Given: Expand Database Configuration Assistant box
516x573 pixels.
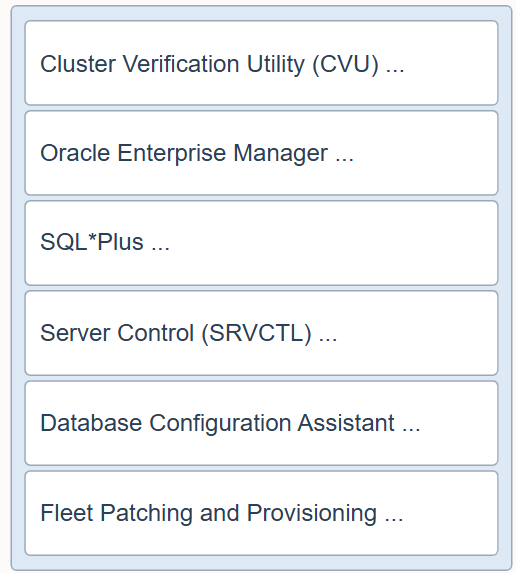Looking at the screenshot, I should click(x=261, y=423).
